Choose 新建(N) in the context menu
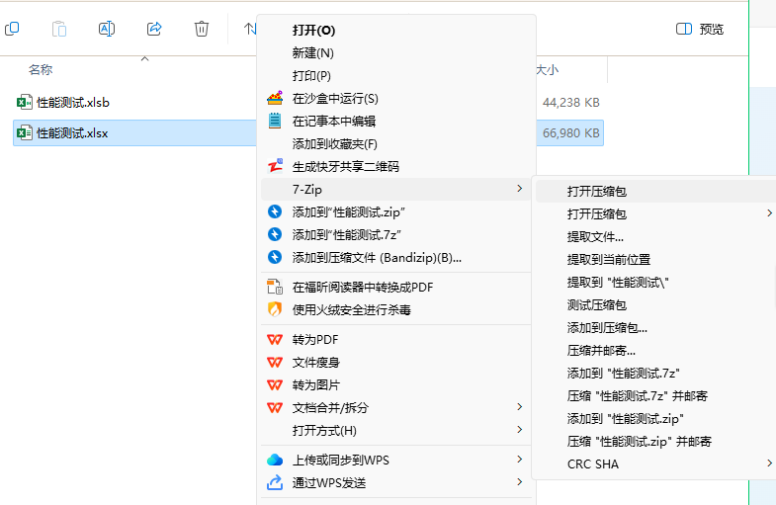The image size is (776, 505). point(396,53)
